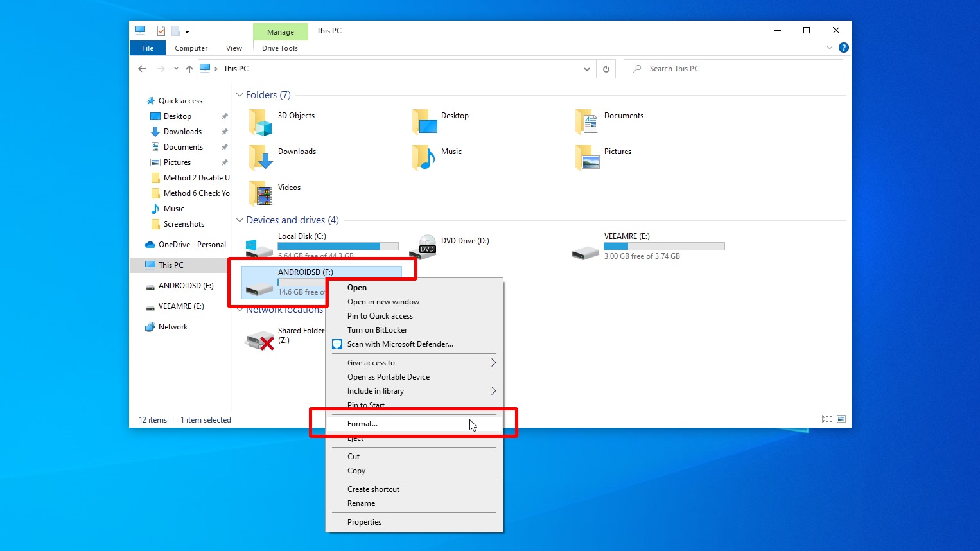Switch to details view in status bar
The image size is (980, 551).
point(827,419)
